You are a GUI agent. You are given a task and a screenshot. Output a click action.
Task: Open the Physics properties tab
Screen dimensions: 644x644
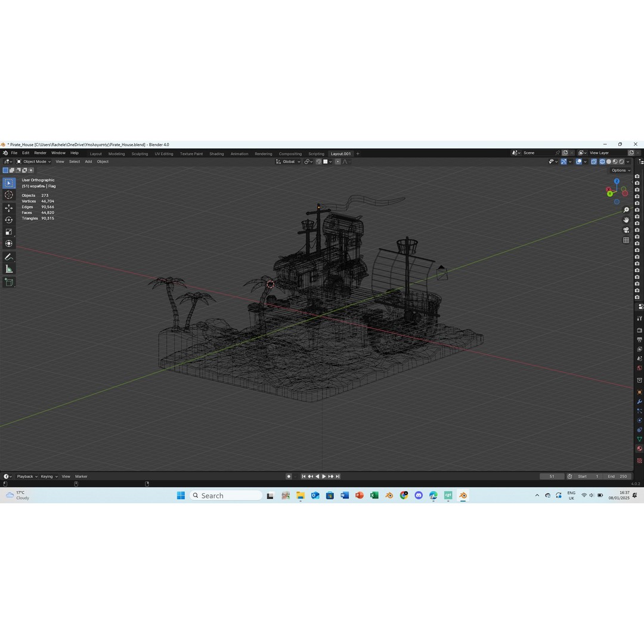[x=639, y=420]
